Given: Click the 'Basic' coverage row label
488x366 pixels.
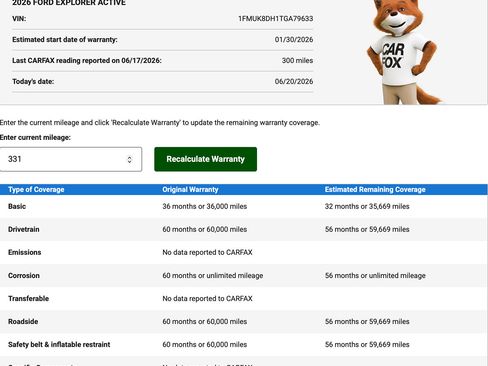Looking at the screenshot, I should tap(17, 206).
